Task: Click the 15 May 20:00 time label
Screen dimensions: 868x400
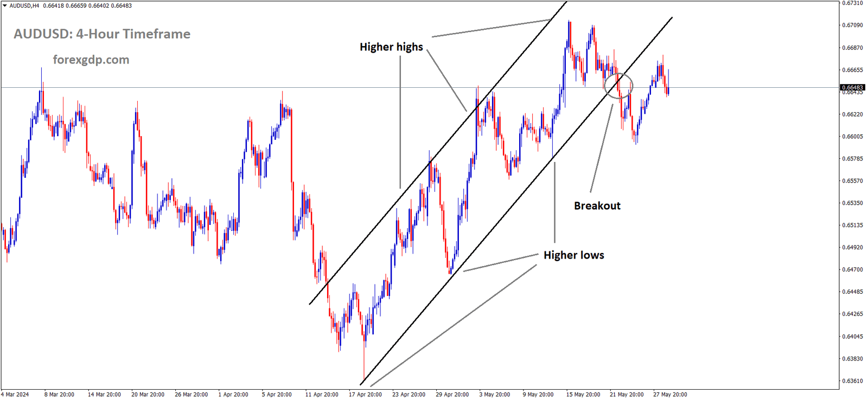Action: point(583,395)
